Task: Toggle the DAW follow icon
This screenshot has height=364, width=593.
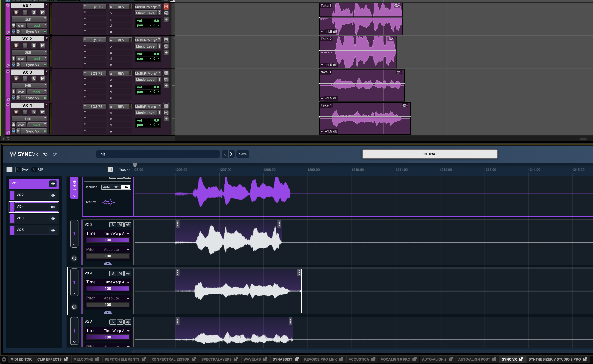Action: click(18, 170)
